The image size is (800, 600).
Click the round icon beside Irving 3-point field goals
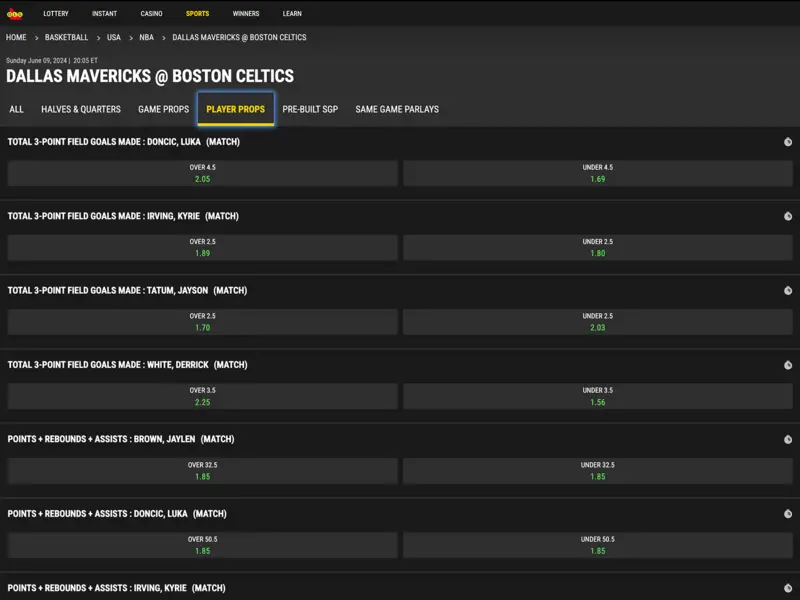(x=788, y=216)
